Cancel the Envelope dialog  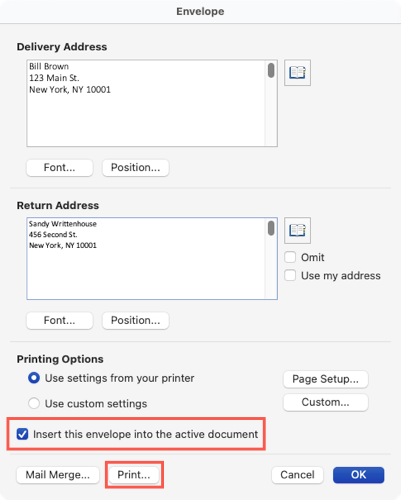tap(297, 475)
